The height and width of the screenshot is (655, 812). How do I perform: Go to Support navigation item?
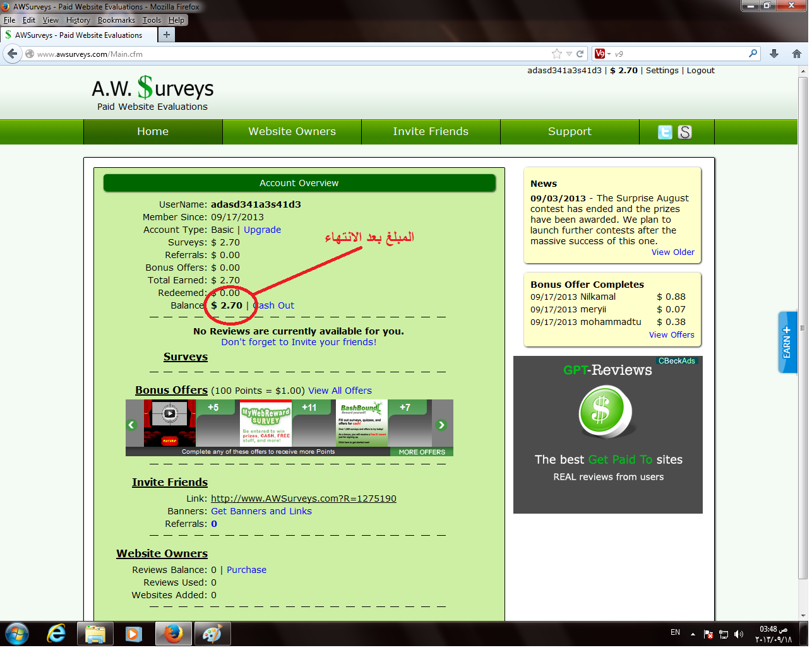[570, 132]
